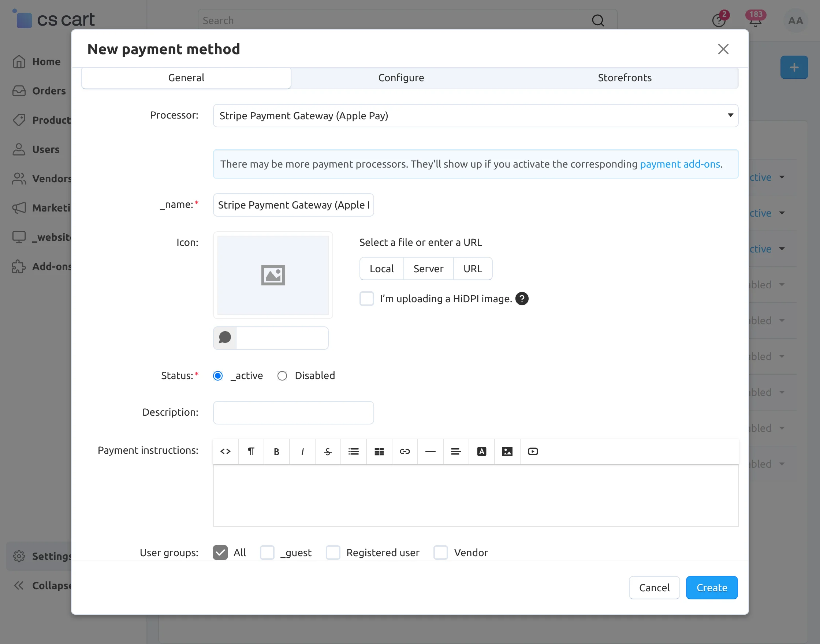Screen dimensions: 820x644
Task: Close the New payment method dialog
Action: point(723,49)
